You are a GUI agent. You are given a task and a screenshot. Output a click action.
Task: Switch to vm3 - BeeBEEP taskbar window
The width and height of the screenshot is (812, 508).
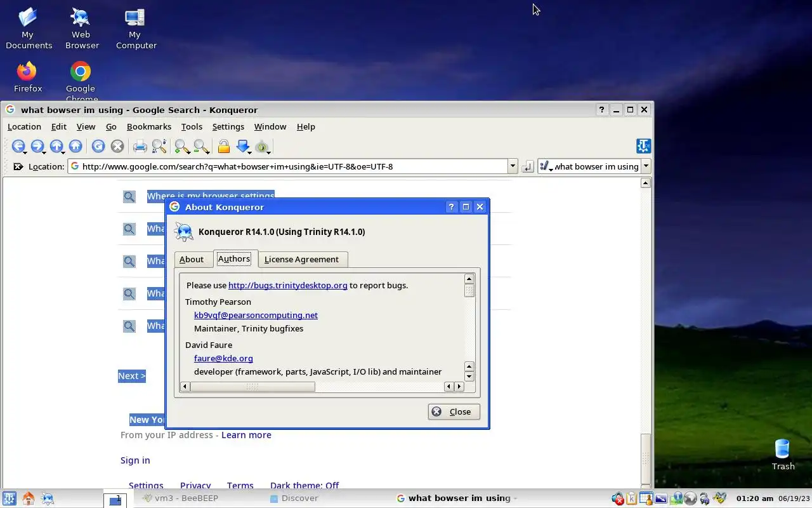(x=180, y=498)
